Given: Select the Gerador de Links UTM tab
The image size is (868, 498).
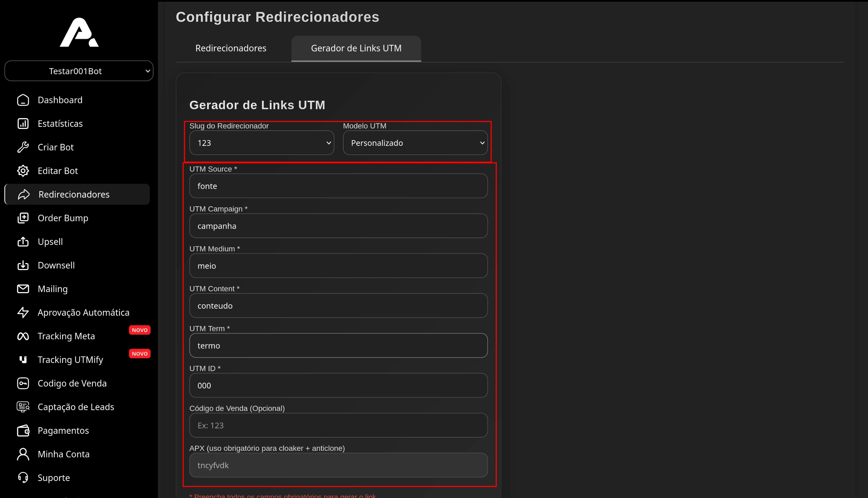Looking at the screenshot, I should 356,48.
